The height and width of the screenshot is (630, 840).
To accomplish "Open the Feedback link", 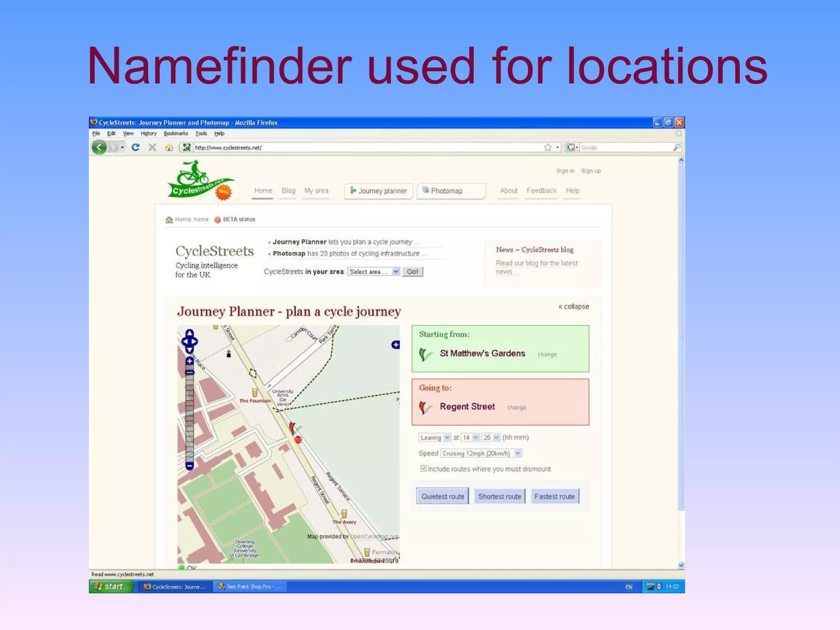I will (x=541, y=190).
